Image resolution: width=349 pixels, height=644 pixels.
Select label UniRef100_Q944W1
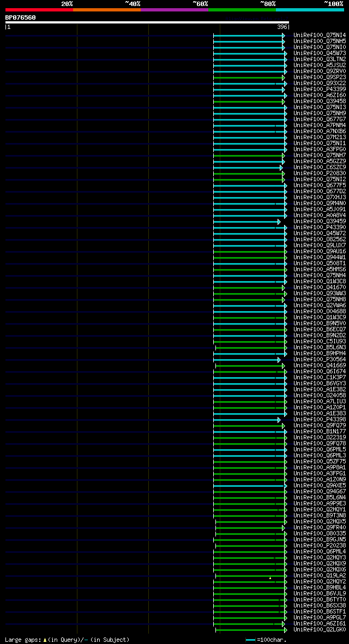click(320, 258)
